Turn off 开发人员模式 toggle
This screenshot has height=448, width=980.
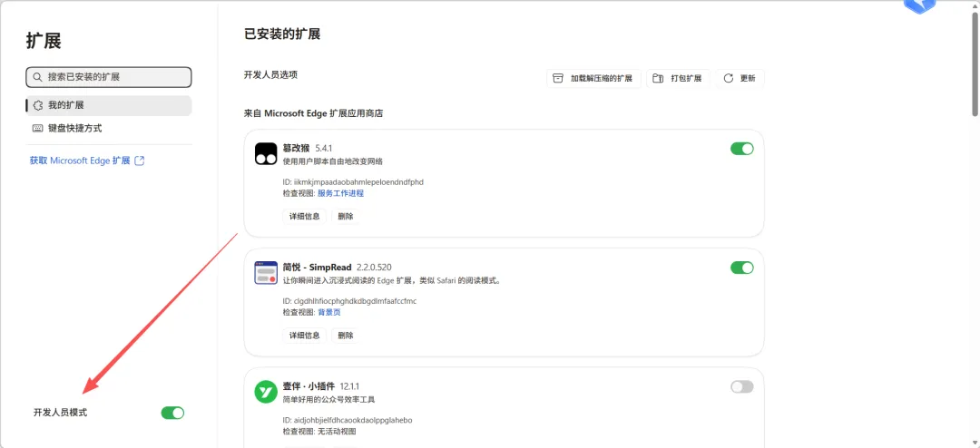click(x=172, y=413)
